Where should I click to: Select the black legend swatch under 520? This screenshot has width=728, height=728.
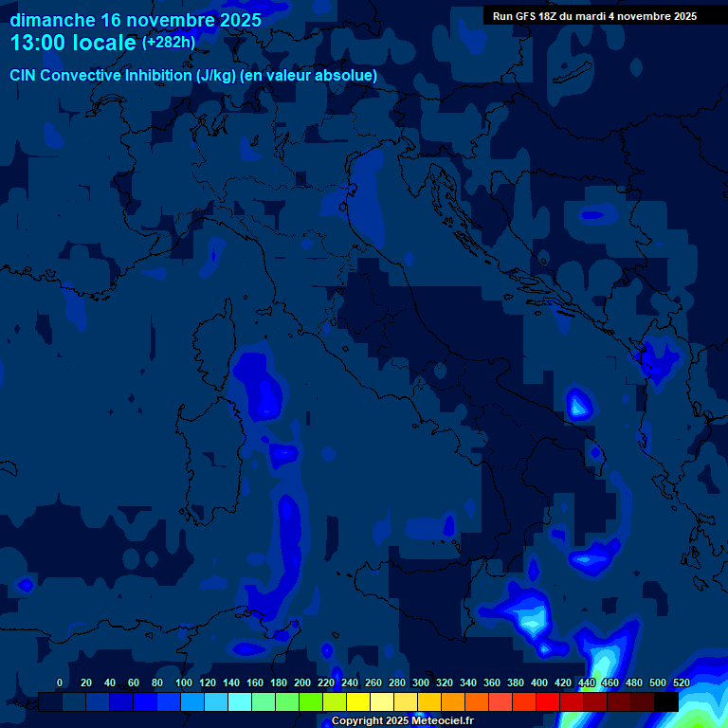[x=666, y=701]
